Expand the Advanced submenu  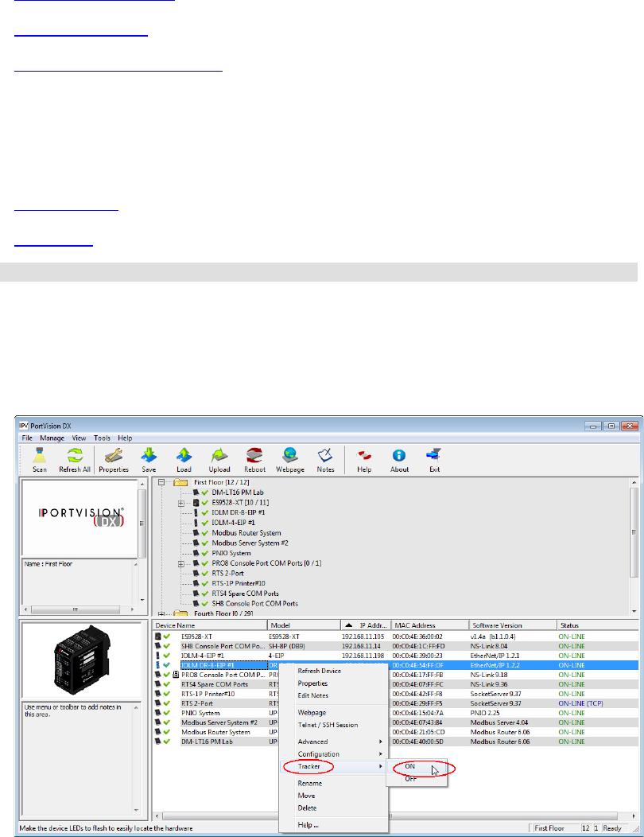click(334, 742)
